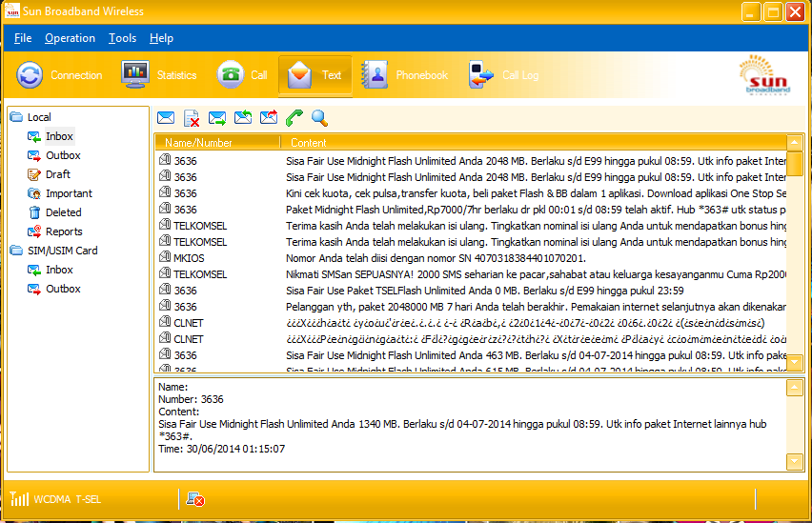This screenshot has height=523, width=812.
Task: Select message 'Sisa Fair Use Paket TSELFlash'
Action: 471,290
